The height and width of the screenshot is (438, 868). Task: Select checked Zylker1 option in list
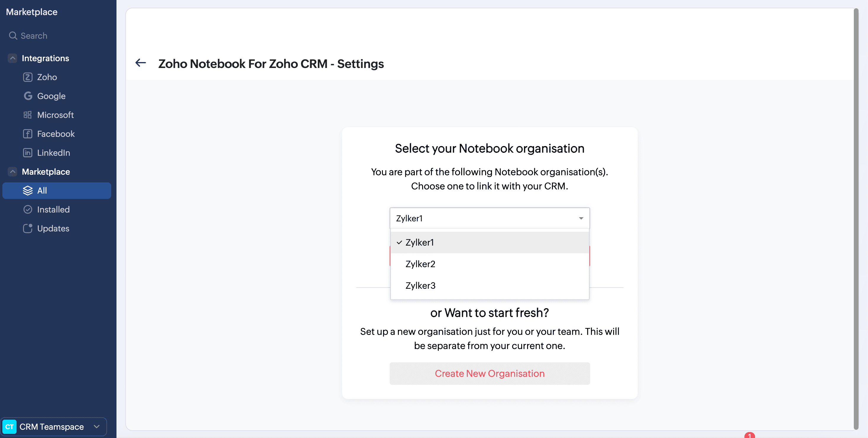(420, 242)
